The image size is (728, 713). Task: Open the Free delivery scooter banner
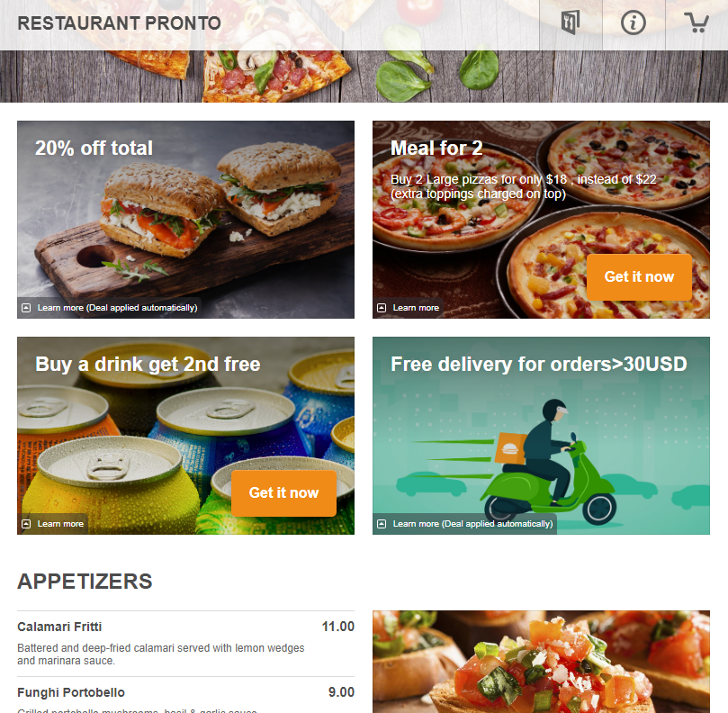(541, 435)
